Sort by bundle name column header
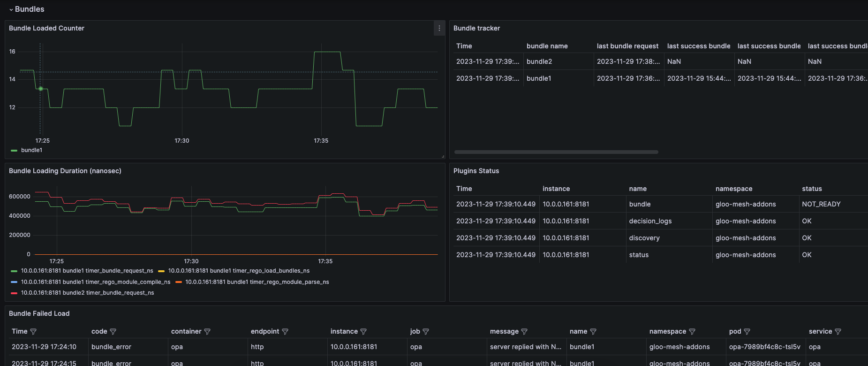This screenshot has height=366, width=868. coord(547,46)
